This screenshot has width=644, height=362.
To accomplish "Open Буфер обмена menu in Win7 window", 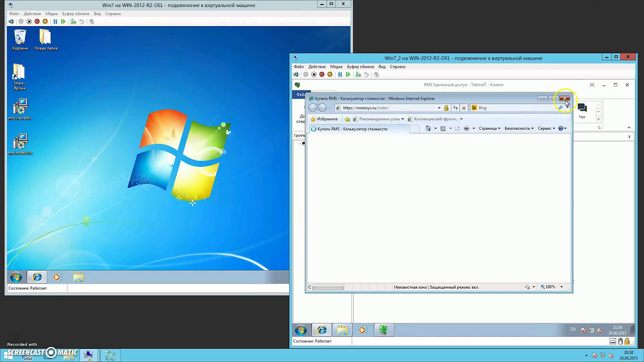I will [75, 14].
